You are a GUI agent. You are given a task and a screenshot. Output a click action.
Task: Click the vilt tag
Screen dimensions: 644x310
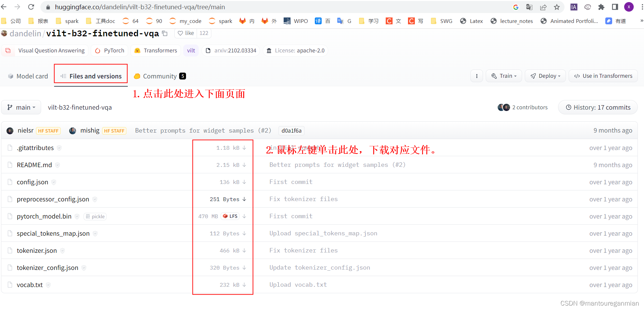coord(191,51)
